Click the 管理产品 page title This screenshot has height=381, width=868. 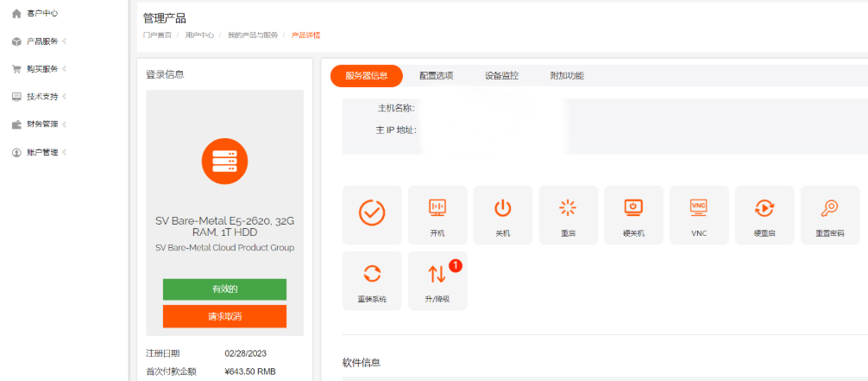[x=165, y=19]
